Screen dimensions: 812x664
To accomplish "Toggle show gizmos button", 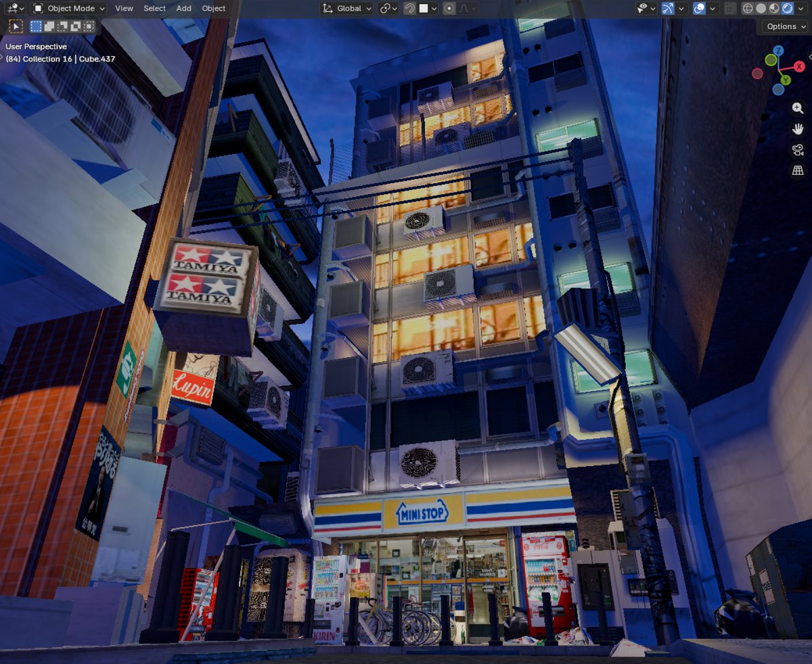I will point(668,8).
